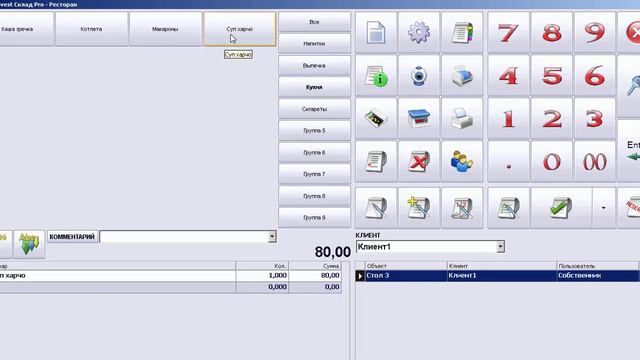This screenshot has width=640, height=360.
Task: Add Макароны product to order
Action: tap(165, 29)
